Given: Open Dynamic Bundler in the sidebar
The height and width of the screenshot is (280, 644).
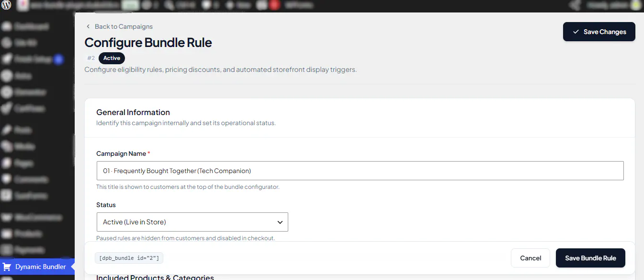Looking at the screenshot, I should pyautogui.click(x=37, y=267).
